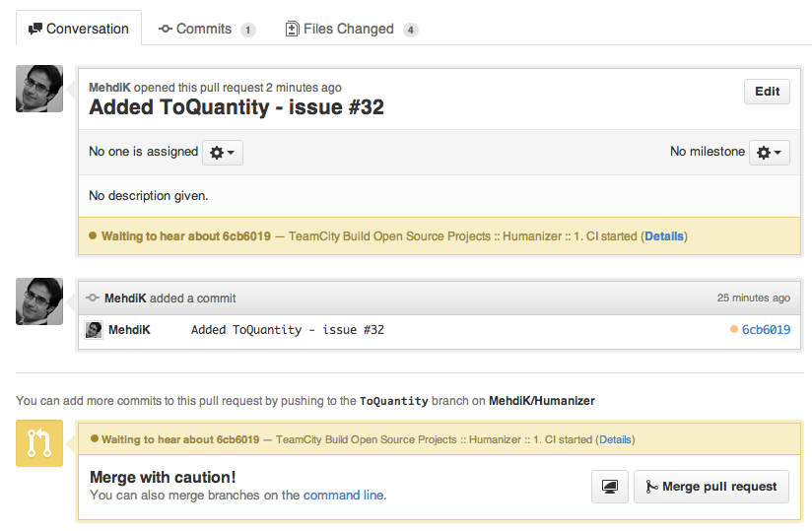Click small MehdiK avatar in commit row
This screenshot has width=812, height=531.
[94, 330]
